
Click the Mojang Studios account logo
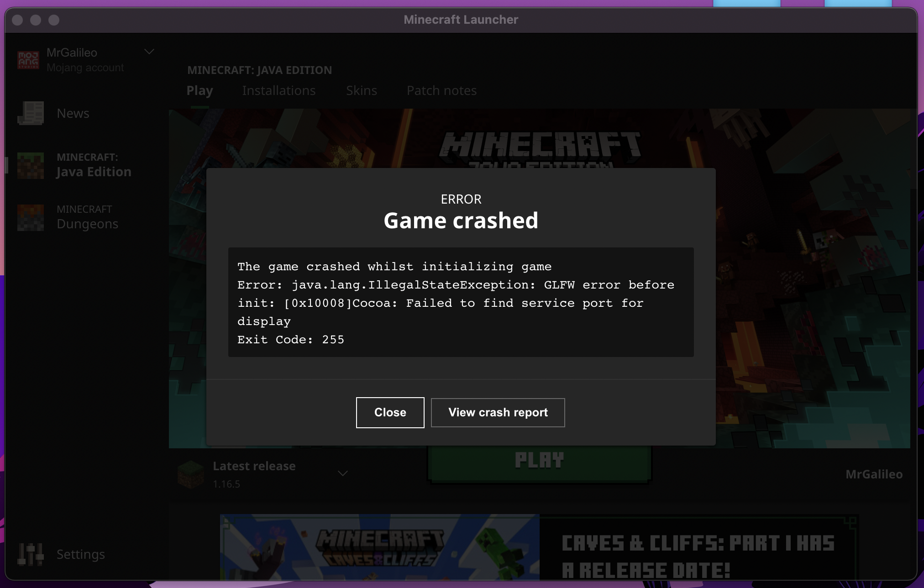28,60
